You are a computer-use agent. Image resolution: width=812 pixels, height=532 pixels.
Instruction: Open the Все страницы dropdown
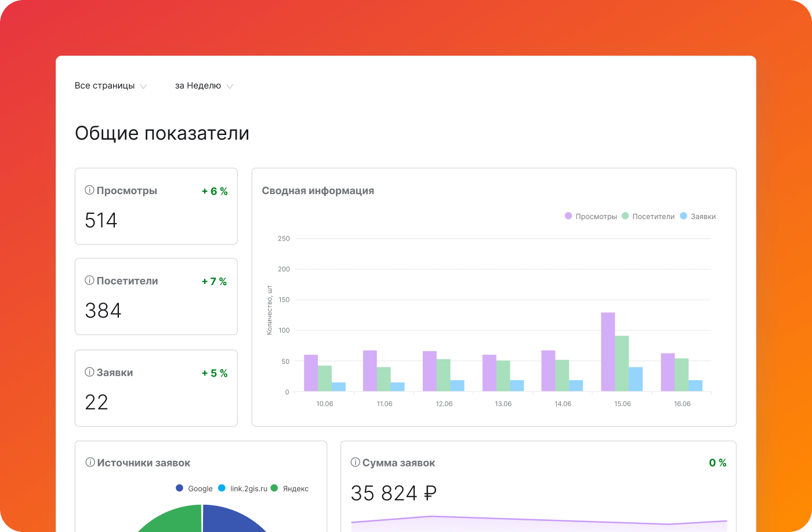point(111,86)
